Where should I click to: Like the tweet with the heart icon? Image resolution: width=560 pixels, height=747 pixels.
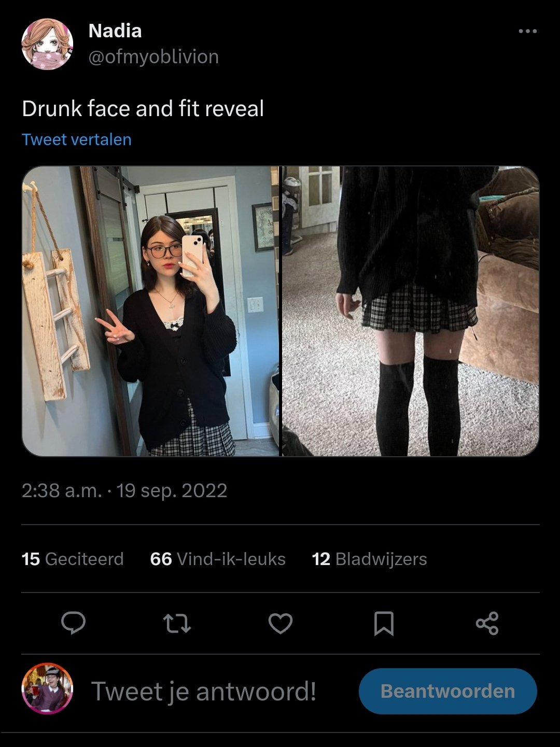(x=281, y=623)
